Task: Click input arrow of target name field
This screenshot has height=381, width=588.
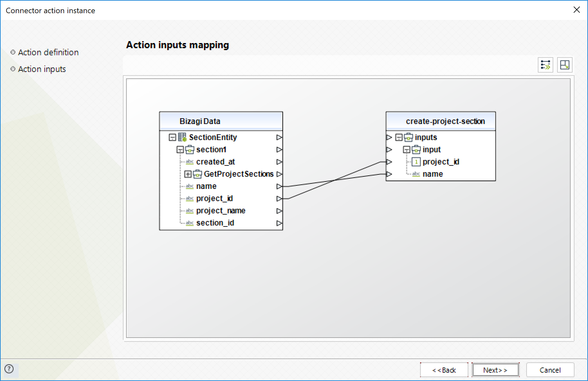Action: (x=389, y=174)
